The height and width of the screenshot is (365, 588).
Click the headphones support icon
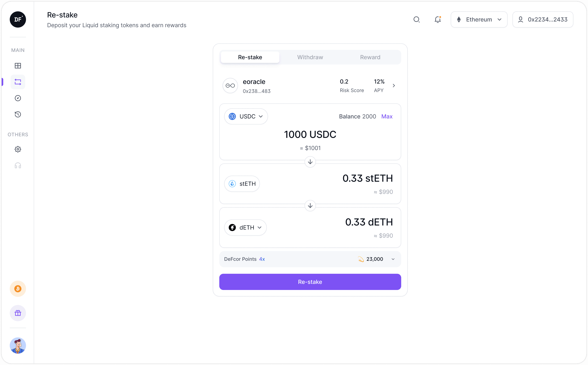(x=18, y=166)
